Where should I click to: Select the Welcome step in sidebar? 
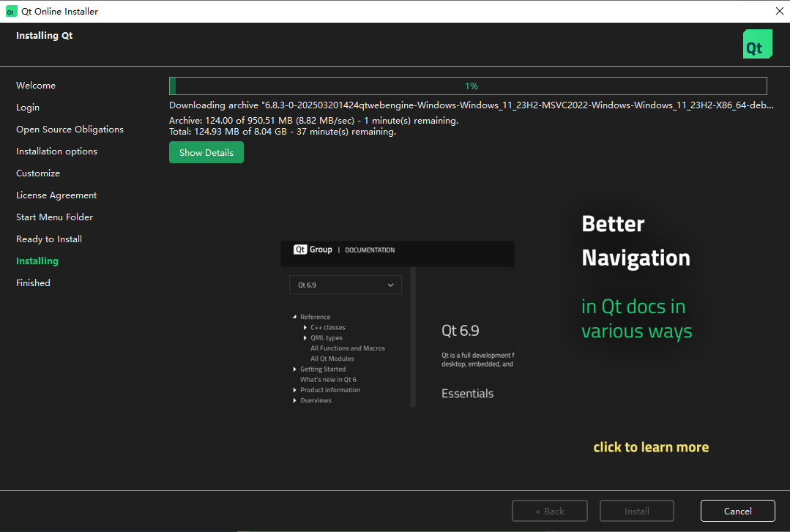point(36,86)
